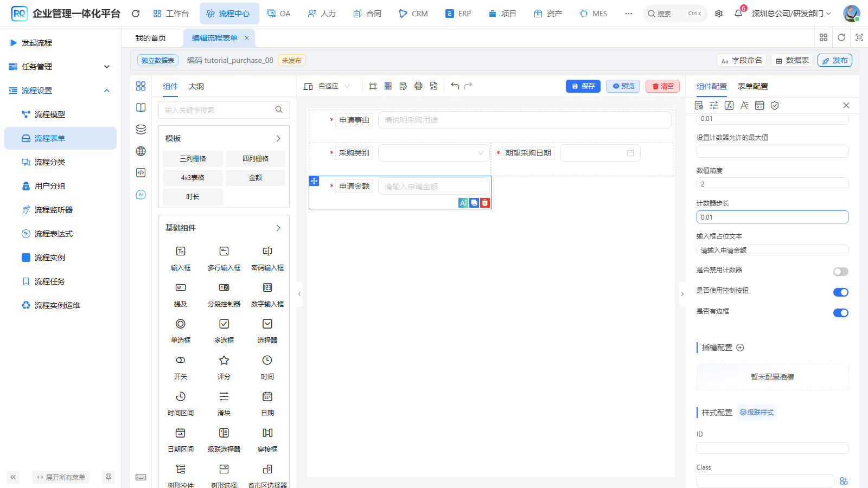The image size is (868, 488).
Task: Open the 数据表 button
Action: click(x=792, y=60)
